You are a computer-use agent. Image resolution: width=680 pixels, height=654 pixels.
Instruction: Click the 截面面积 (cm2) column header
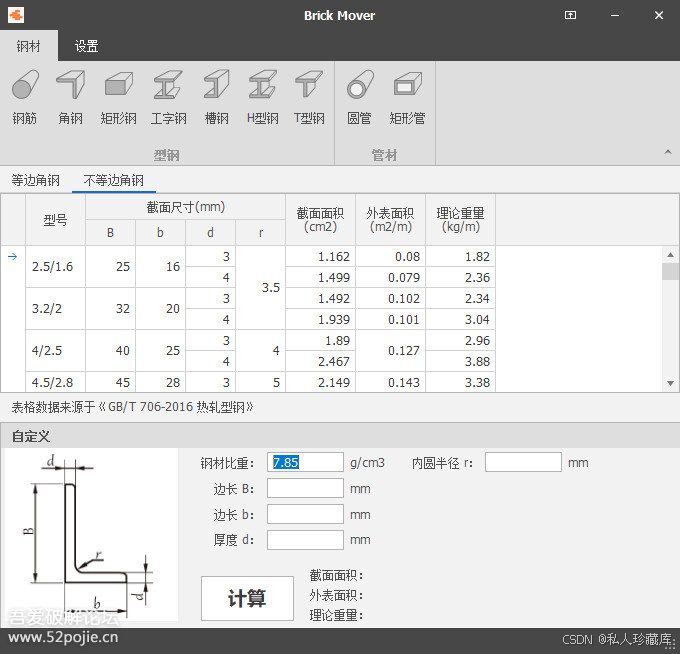(x=320, y=220)
